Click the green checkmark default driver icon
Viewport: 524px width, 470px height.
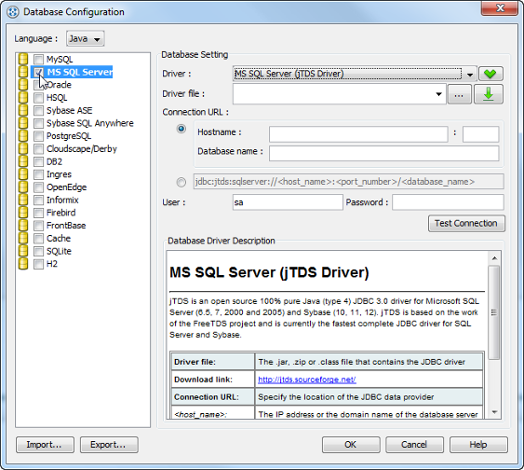pyautogui.click(x=490, y=74)
